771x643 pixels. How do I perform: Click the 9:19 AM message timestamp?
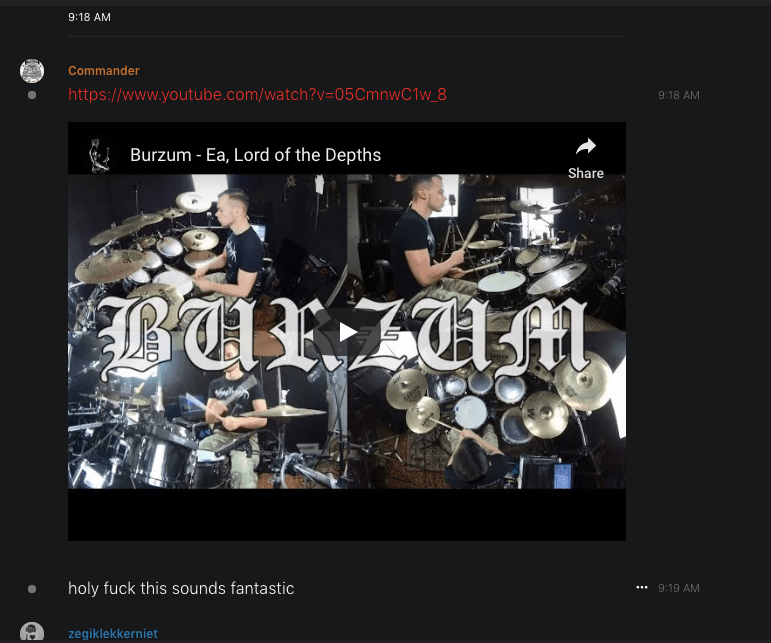point(678,588)
